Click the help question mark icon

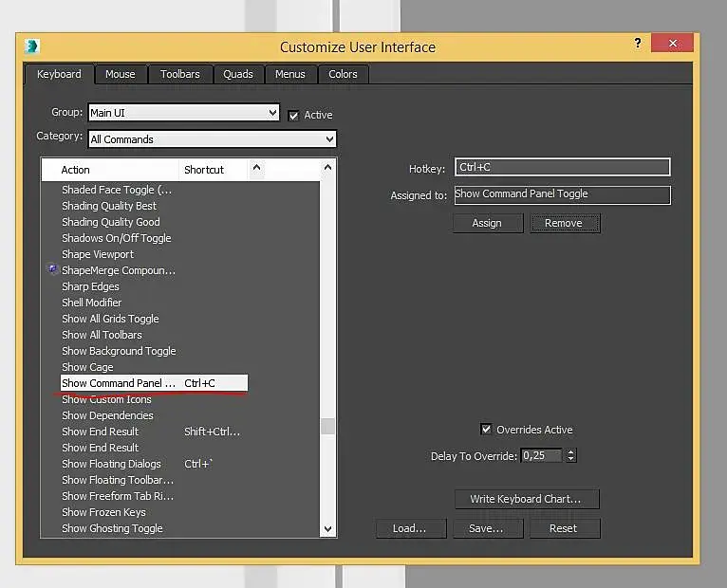point(638,43)
